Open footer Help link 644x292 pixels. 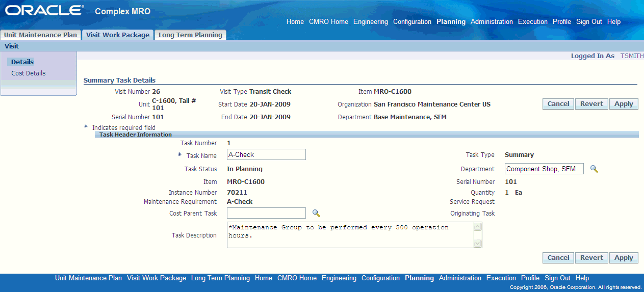pos(582,278)
